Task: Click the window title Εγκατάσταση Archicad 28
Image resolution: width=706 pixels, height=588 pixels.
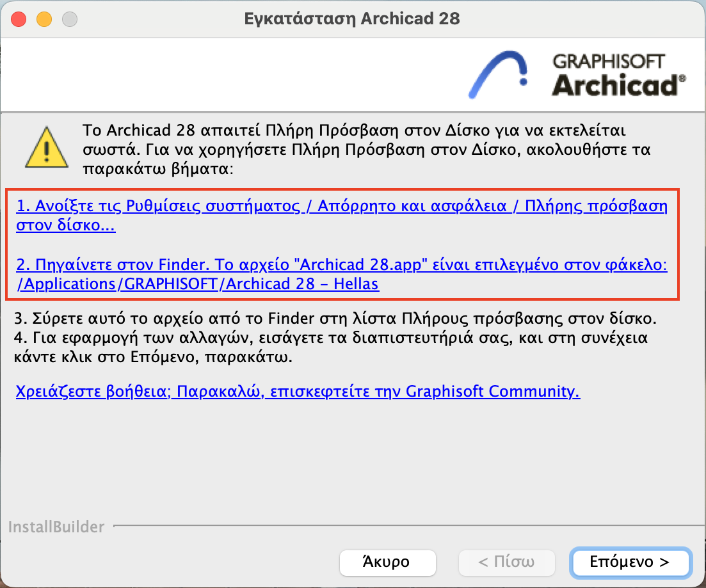Action: click(x=352, y=19)
